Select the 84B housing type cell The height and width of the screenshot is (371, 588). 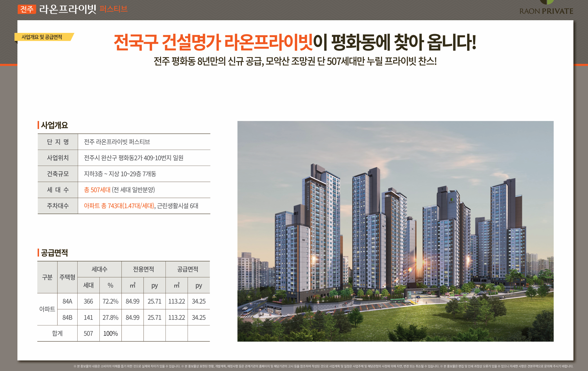pyautogui.click(x=67, y=317)
